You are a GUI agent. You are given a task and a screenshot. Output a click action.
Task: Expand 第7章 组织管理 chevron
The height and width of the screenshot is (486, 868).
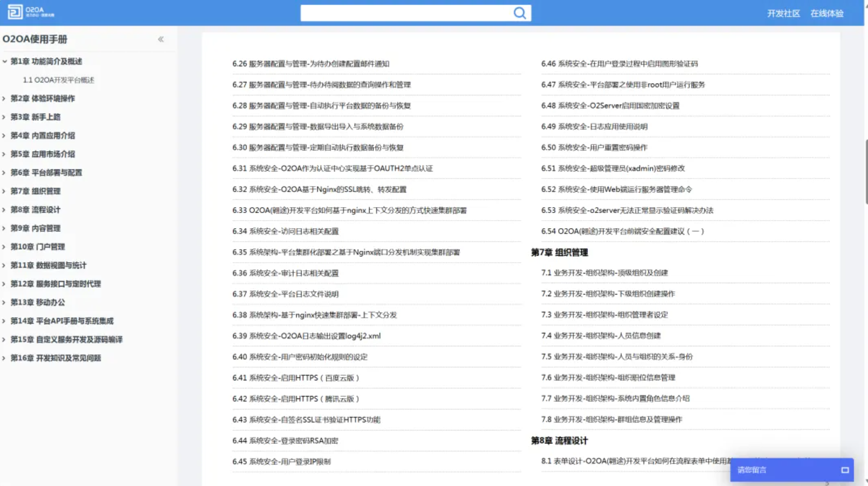4,191
